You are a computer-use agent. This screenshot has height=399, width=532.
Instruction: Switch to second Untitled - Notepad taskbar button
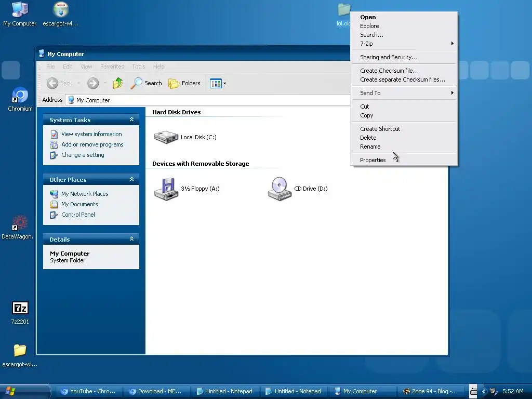coord(294,391)
